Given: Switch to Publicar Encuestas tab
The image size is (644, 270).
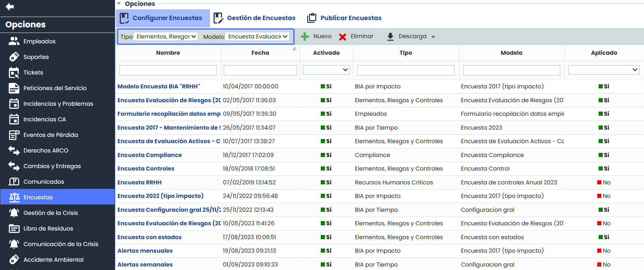Looking at the screenshot, I should pos(344,18).
